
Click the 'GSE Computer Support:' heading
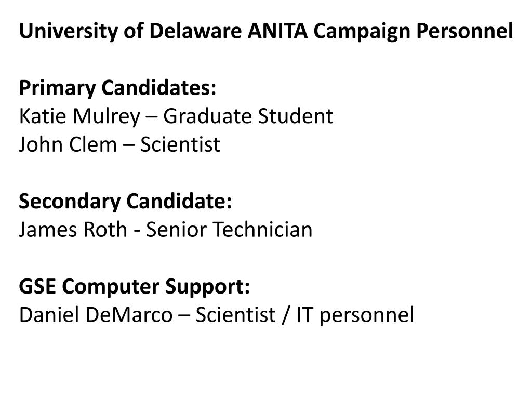point(135,286)
